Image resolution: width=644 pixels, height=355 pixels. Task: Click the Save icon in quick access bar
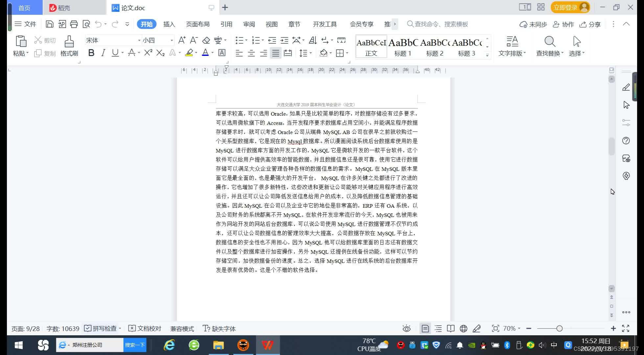coord(49,24)
